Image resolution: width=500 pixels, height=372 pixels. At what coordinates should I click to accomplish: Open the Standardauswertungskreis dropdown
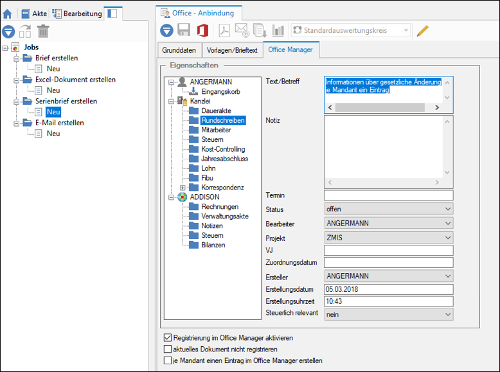351,30
